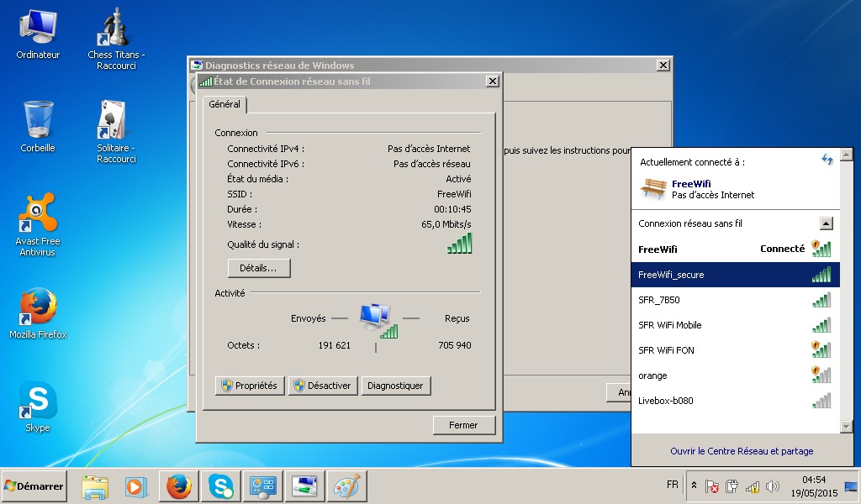
Task: Click the Détails... button
Action: pos(259,268)
